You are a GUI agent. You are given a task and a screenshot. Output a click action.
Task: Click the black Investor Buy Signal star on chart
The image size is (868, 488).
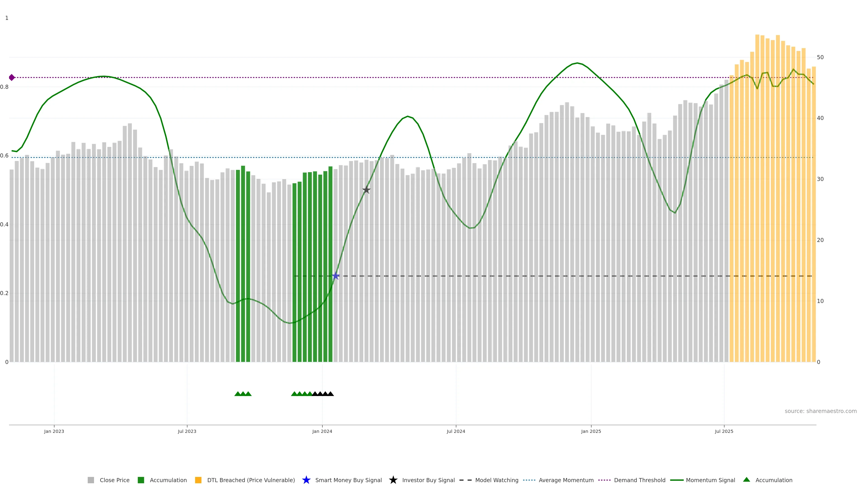(x=366, y=190)
